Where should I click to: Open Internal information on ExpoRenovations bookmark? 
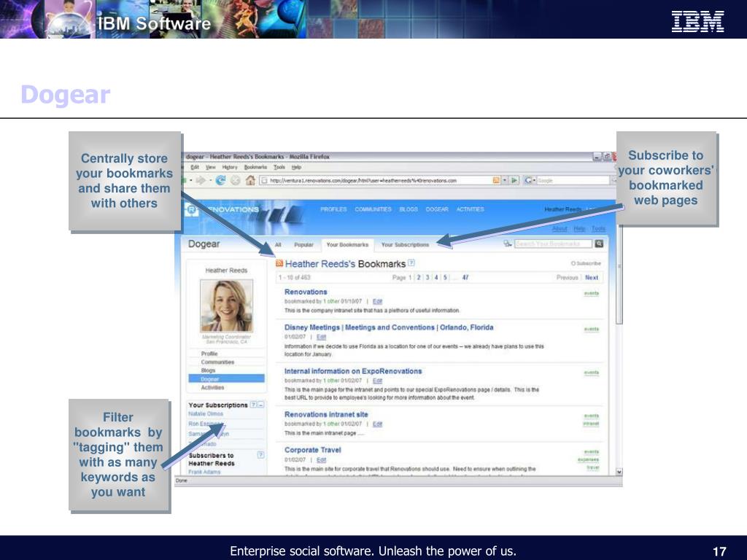(x=353, y=371)
